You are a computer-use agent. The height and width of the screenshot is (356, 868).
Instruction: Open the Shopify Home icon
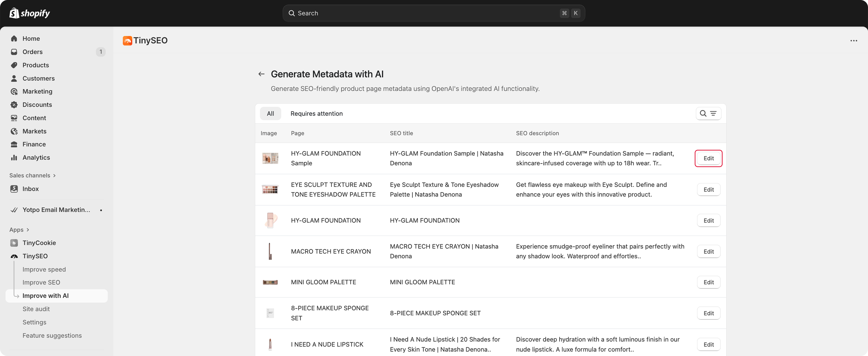[14, 38]
